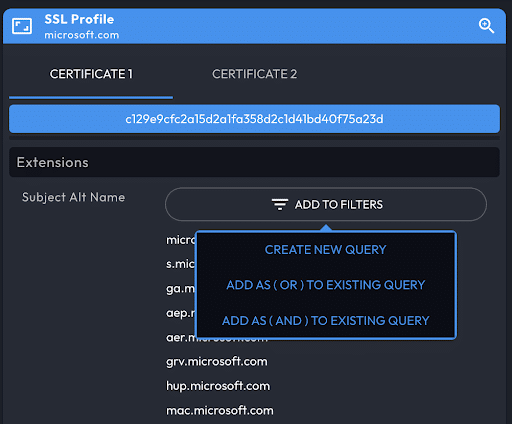Image resolution: width=512 pixels, height=424 pixels.
Task: Switch to the Certificate 1 tab
Action: [x=91, y=74]
